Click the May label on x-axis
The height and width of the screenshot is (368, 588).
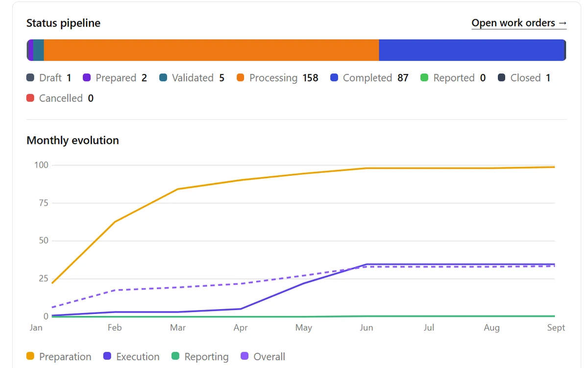(303, 328)
